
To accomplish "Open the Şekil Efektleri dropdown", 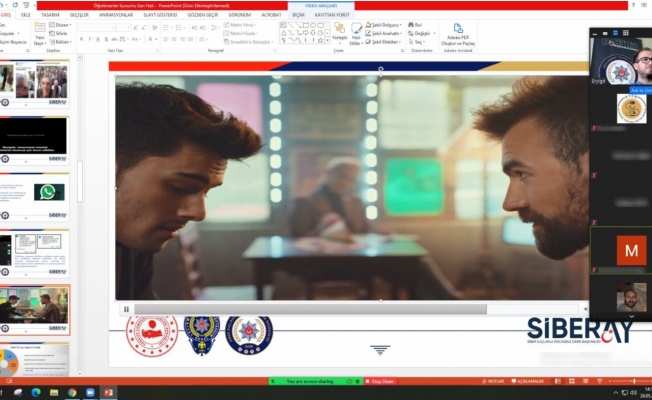I will click(384, 42).
